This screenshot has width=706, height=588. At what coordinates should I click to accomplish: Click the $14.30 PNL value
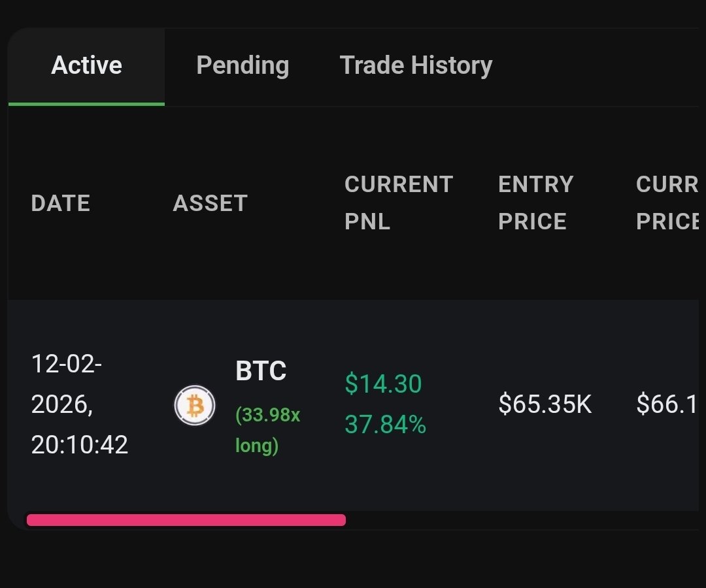click(x=383, y=384)
